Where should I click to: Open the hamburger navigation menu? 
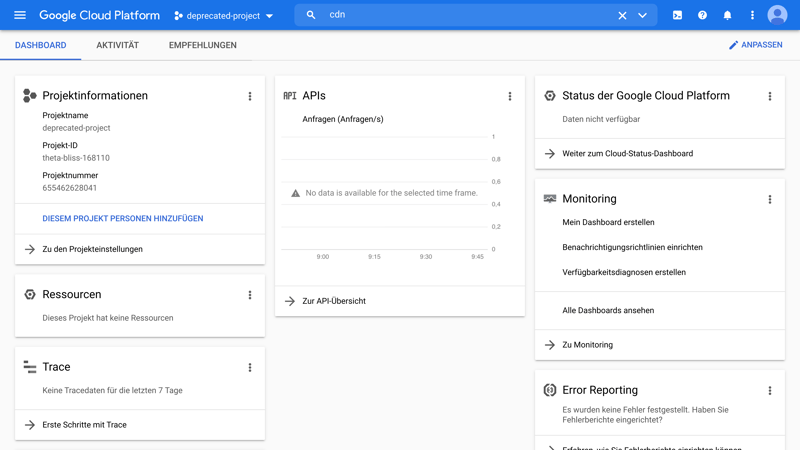point(20,15)
